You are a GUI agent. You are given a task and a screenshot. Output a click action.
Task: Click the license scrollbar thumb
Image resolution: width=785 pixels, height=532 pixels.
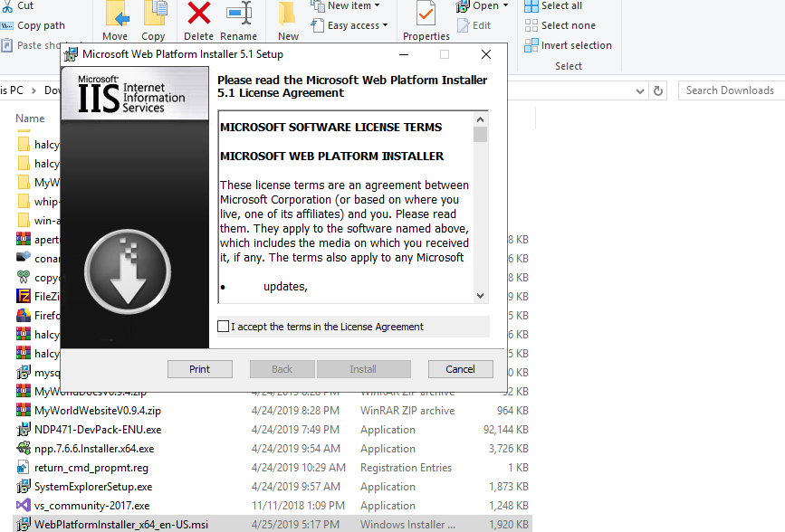480,135
